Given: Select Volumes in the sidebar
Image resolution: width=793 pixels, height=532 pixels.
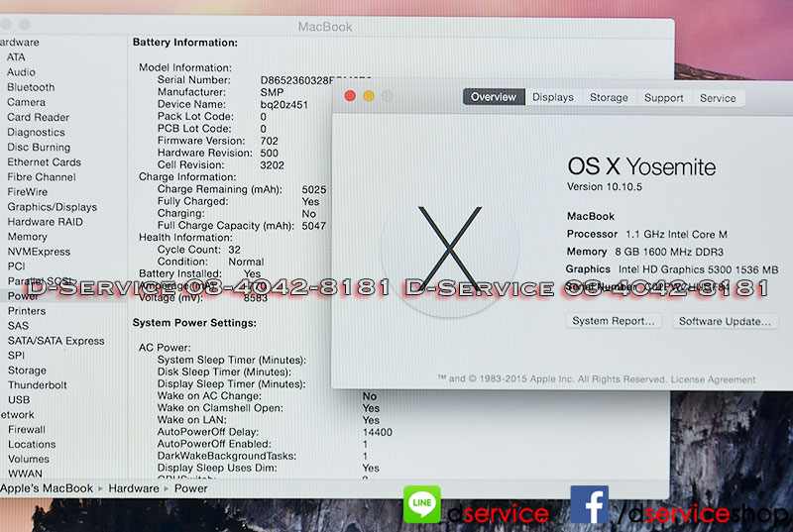Looking at the screenshot, I should click(29, 459).
